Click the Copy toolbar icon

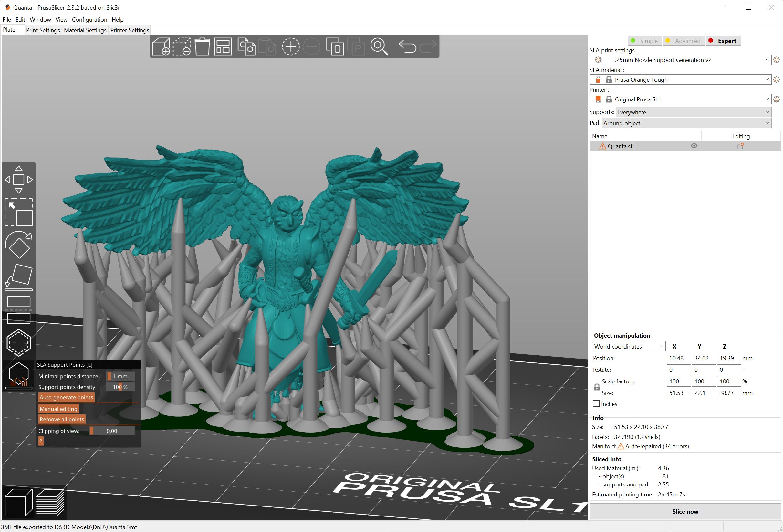[246, 47]
